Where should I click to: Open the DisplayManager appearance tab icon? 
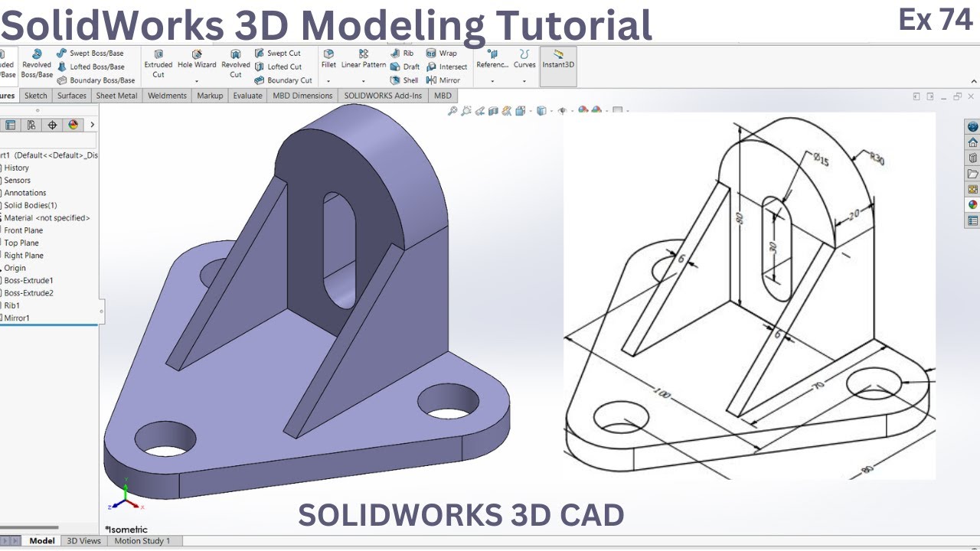(x=73, y=125)
